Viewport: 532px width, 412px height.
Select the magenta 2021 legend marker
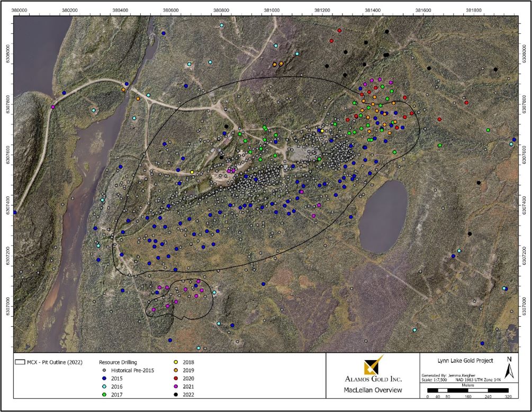177,386
